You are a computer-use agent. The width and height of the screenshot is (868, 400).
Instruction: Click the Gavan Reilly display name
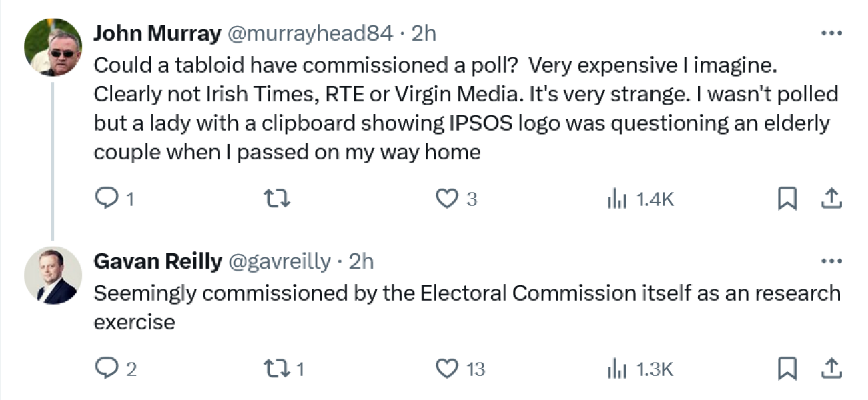(157, 261)
